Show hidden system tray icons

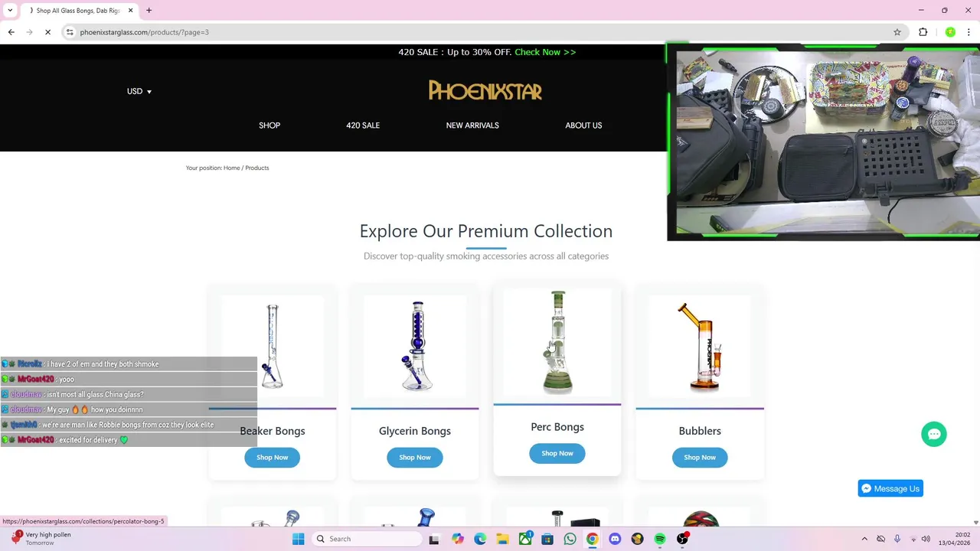864,539
